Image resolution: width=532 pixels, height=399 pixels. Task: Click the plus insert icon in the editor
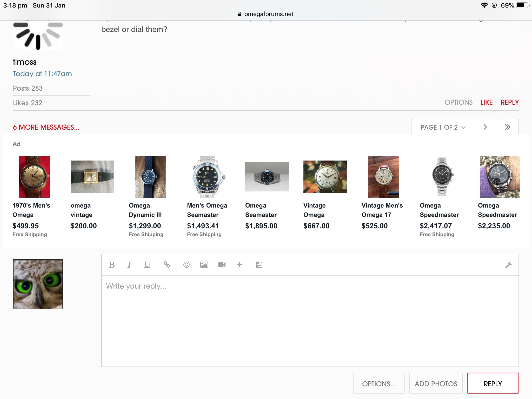[240, 265]
